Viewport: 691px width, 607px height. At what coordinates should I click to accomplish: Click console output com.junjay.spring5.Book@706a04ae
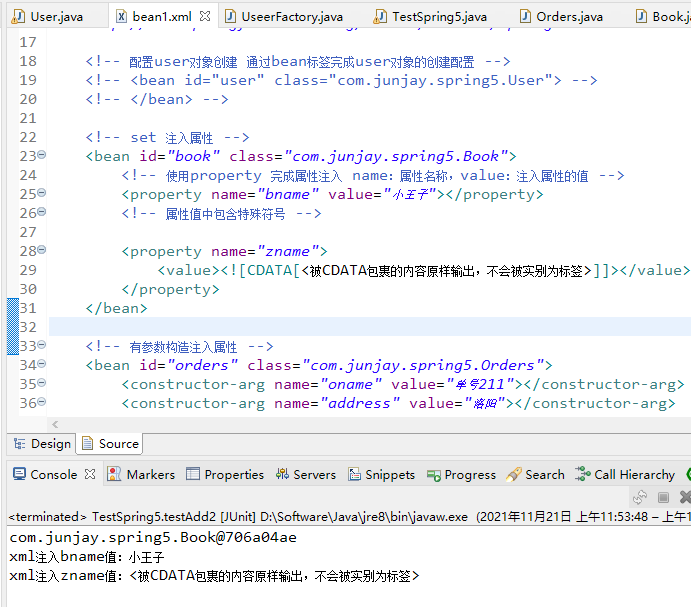pyautogui.click(x=153, y=537)
